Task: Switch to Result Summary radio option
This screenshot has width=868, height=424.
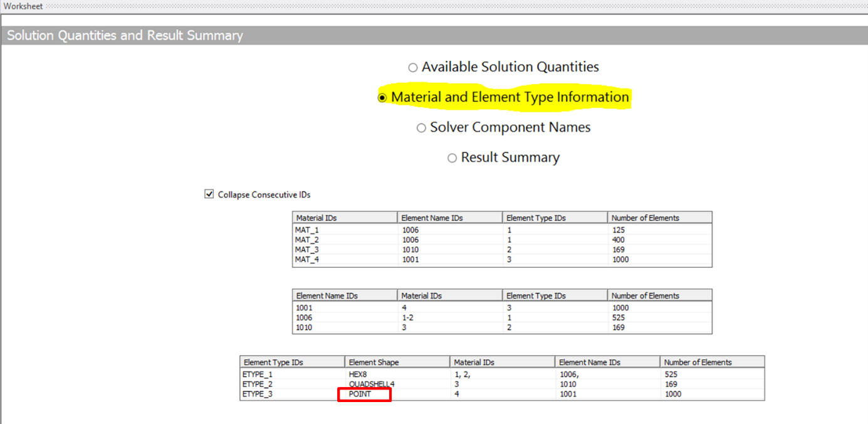Action: pos(452,158)
